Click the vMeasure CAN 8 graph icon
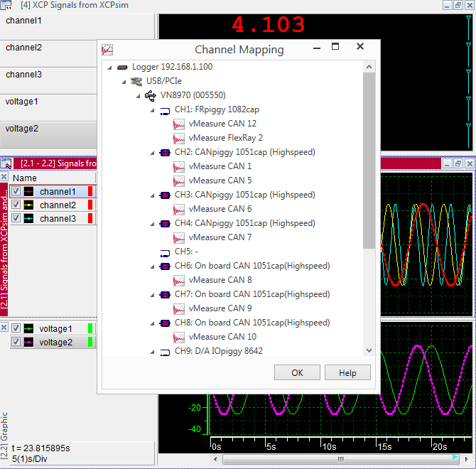 point(179,281)
